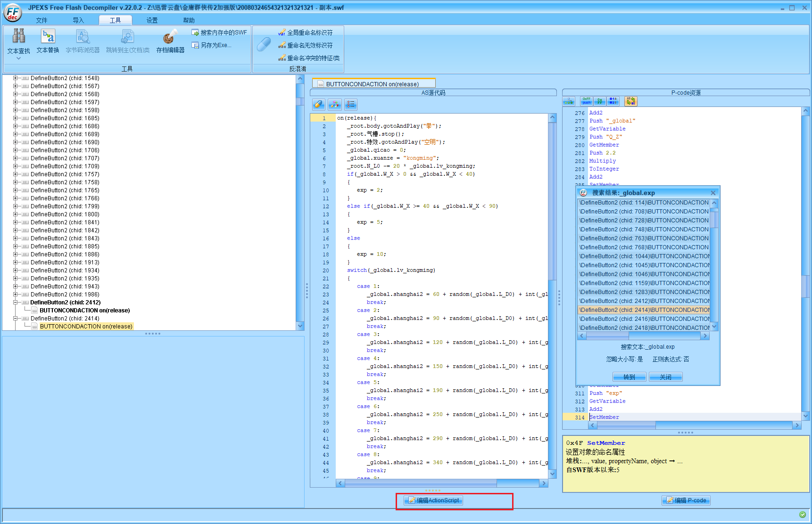Click the single pill deobfuscate icon

coord(319,104)
